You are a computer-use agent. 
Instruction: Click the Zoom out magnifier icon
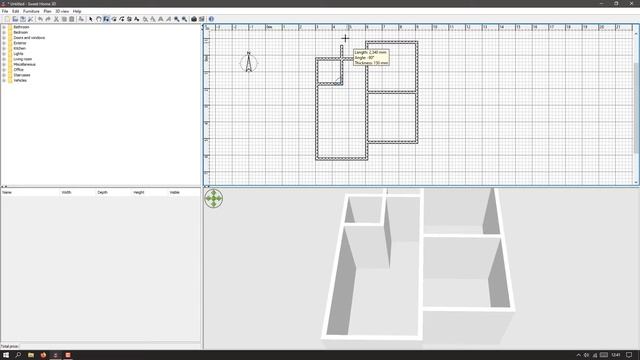pos(184,19)
